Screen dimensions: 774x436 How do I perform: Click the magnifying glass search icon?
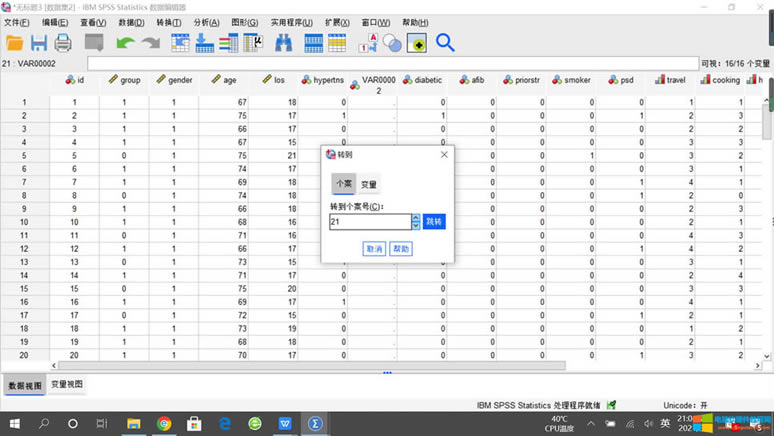tap(445, 43)
